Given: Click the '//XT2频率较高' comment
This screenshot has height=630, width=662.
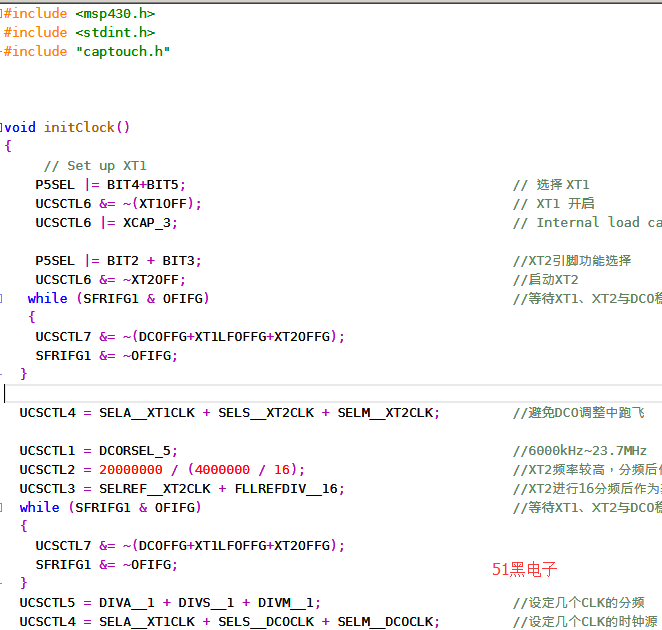Looking at the screenshot, I should click(x=559, y=470).
